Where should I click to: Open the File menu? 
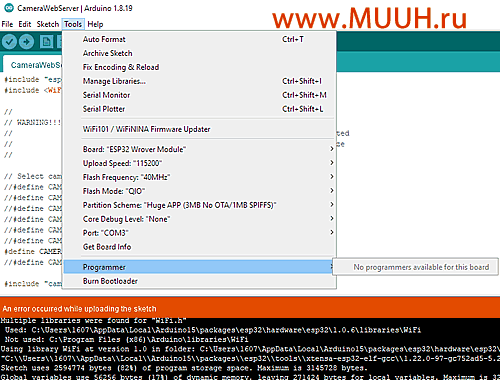7,24
